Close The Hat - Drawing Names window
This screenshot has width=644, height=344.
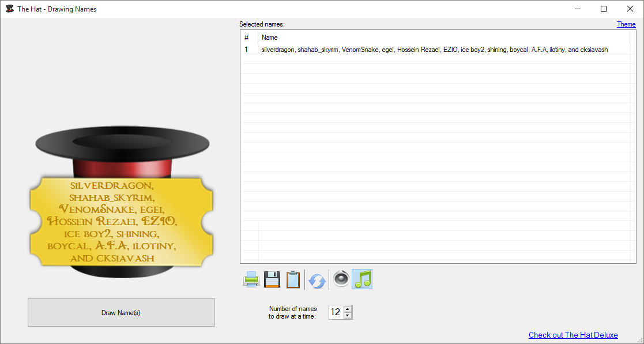630,9
